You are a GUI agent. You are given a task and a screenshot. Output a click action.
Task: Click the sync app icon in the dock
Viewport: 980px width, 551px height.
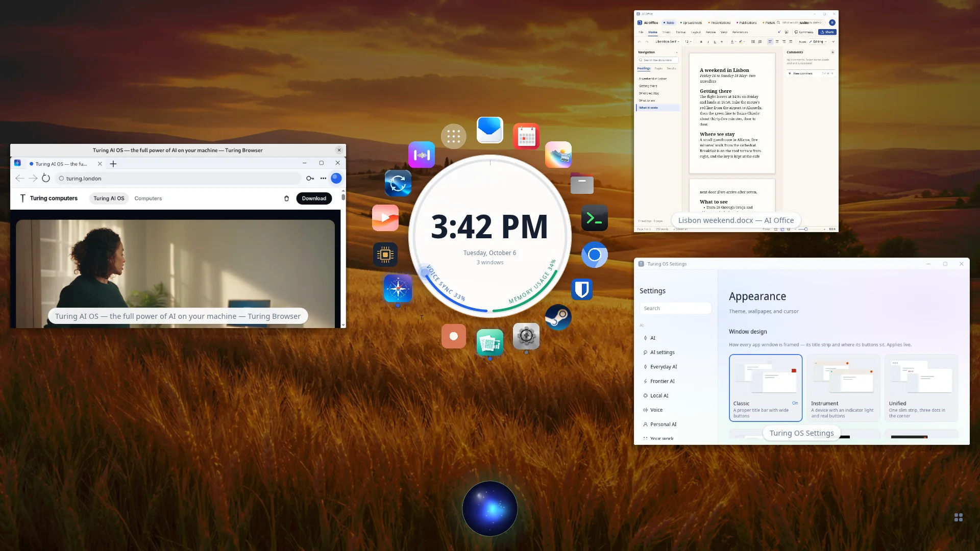pyautogui.click(x=398, y=183)
